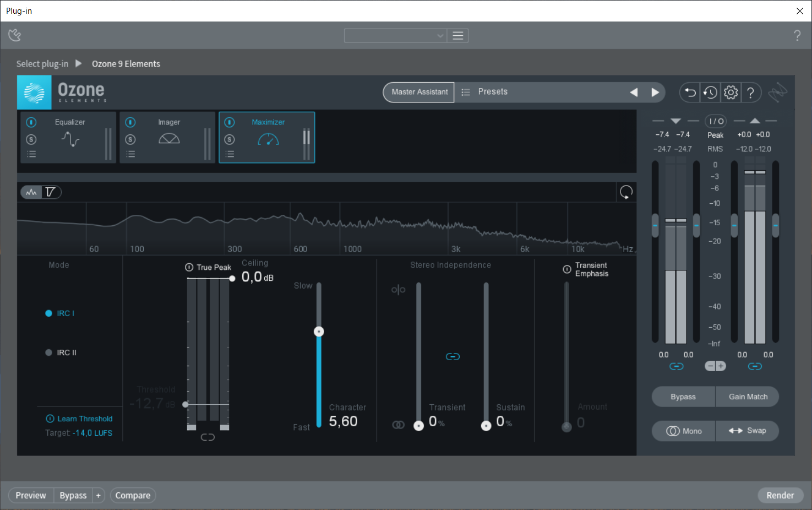Open Ozone settings gear

pos(731,93)
